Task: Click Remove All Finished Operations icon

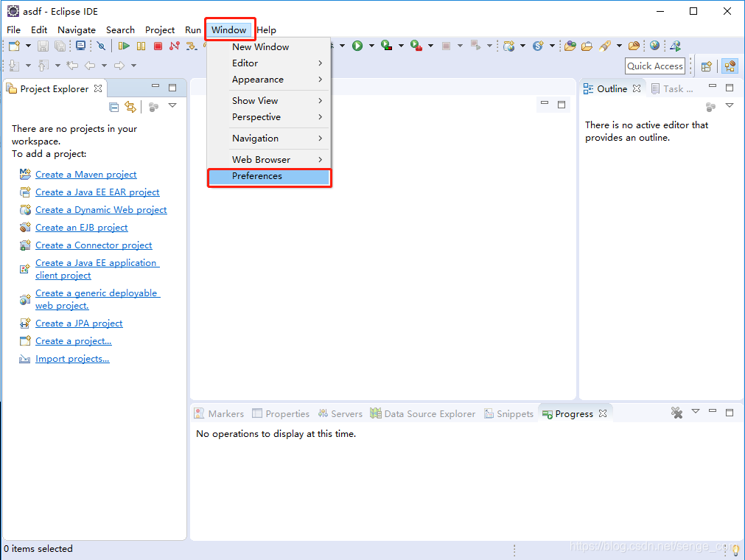Action: (x=676, y=413)
